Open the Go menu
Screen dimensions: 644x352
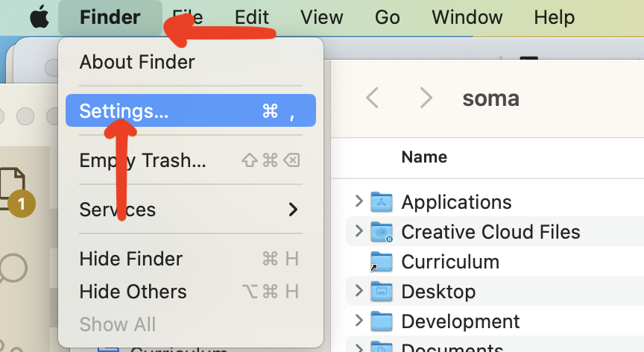pos(388,18)
